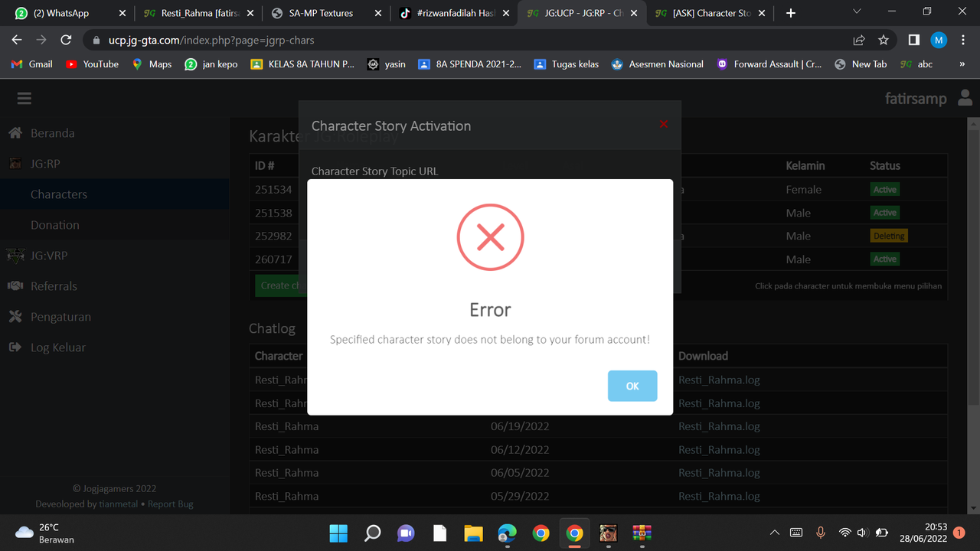Open the Maps bookmark

coord(152,64)
